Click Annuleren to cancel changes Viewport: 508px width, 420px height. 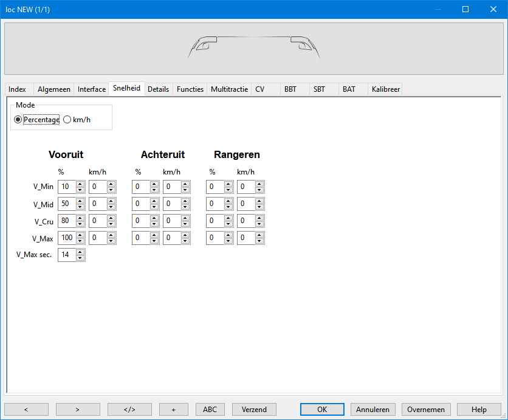pos(373,409)
